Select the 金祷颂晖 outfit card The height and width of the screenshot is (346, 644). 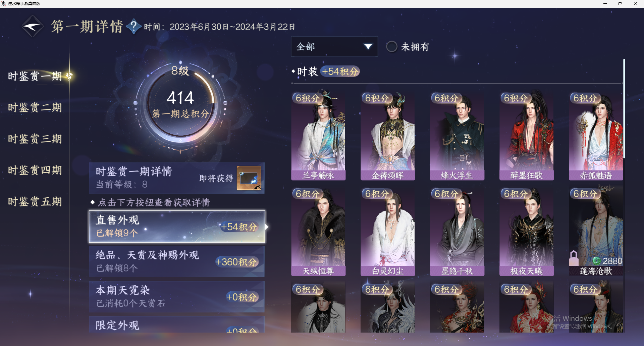point(388,136)
